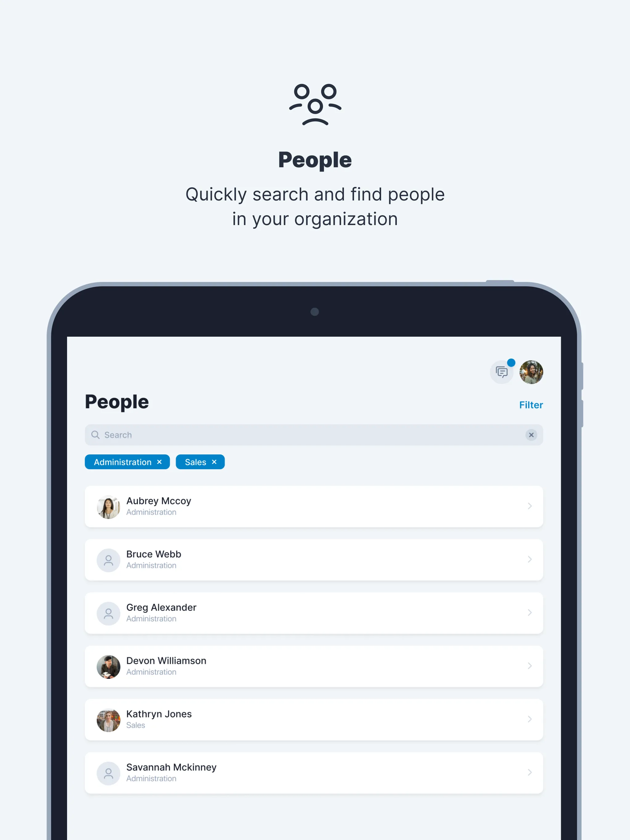This screenshot has height=840, width=630.
Task: Select the Sales filter tag
Action: 199,462
